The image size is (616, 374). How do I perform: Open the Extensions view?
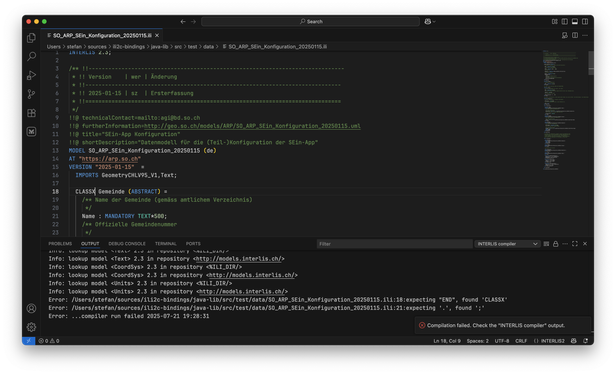(x=31, y=113)
